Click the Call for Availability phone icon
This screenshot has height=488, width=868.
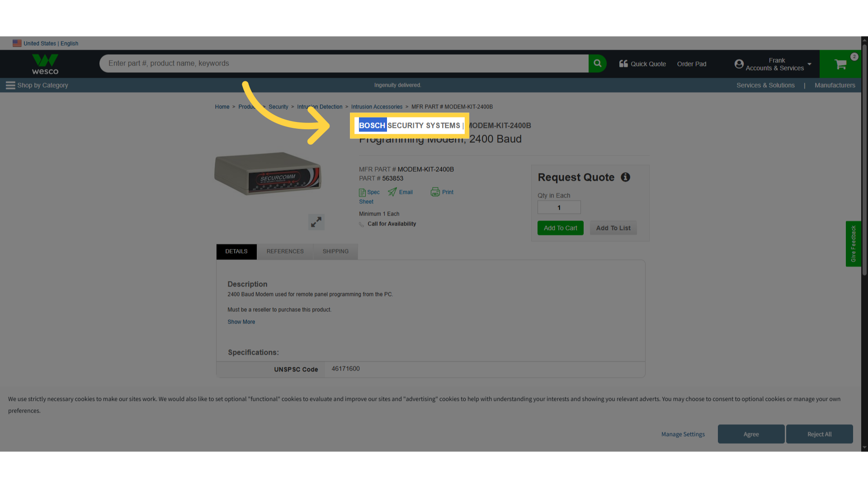[x=362, y=224]
